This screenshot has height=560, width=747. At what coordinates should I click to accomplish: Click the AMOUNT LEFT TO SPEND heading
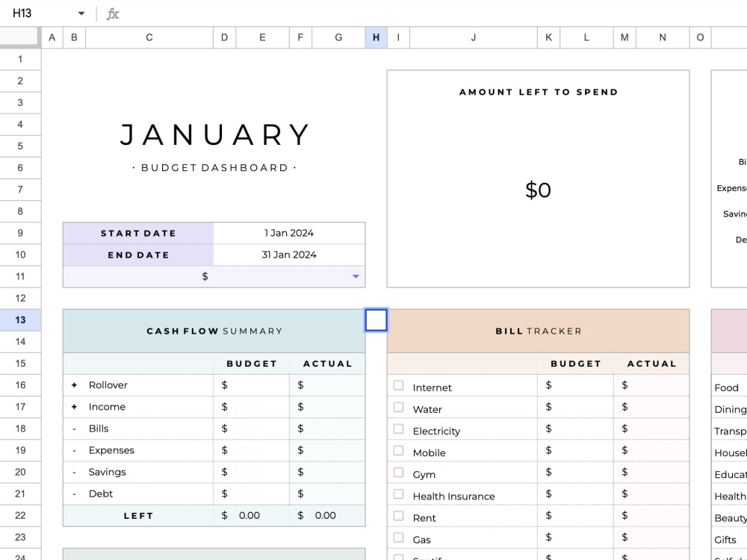point(539,92)
